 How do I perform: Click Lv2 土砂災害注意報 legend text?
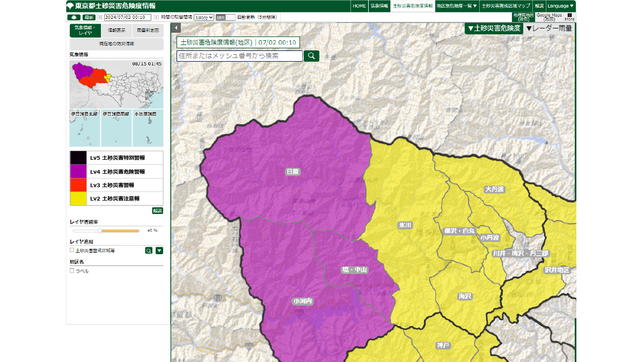pos(115,198)
